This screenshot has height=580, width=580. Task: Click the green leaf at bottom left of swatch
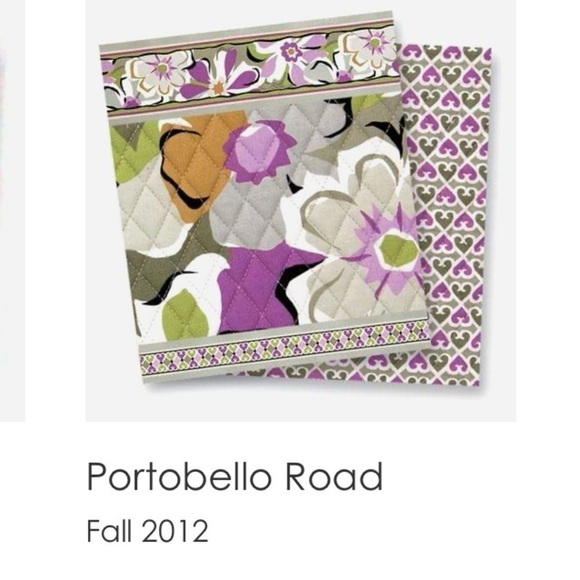tap(185, 314)
